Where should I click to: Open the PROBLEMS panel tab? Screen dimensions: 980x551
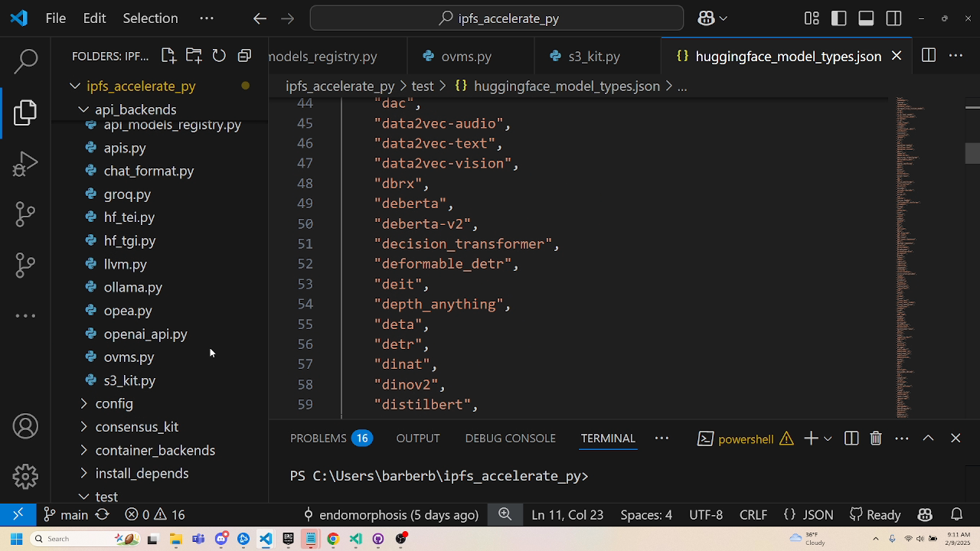[330, 439]
